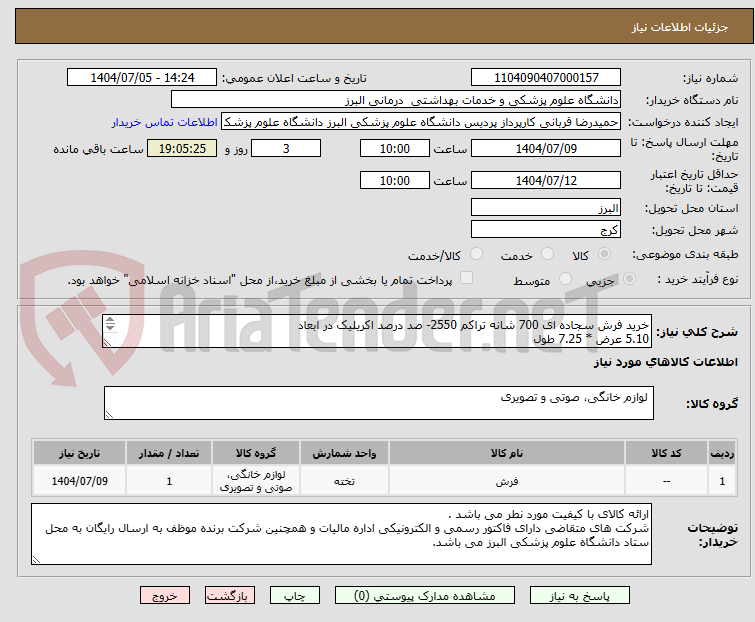Toggle the treasury documents payment checkbox
This screenshot has height=622, width=755.
(466, 280)
